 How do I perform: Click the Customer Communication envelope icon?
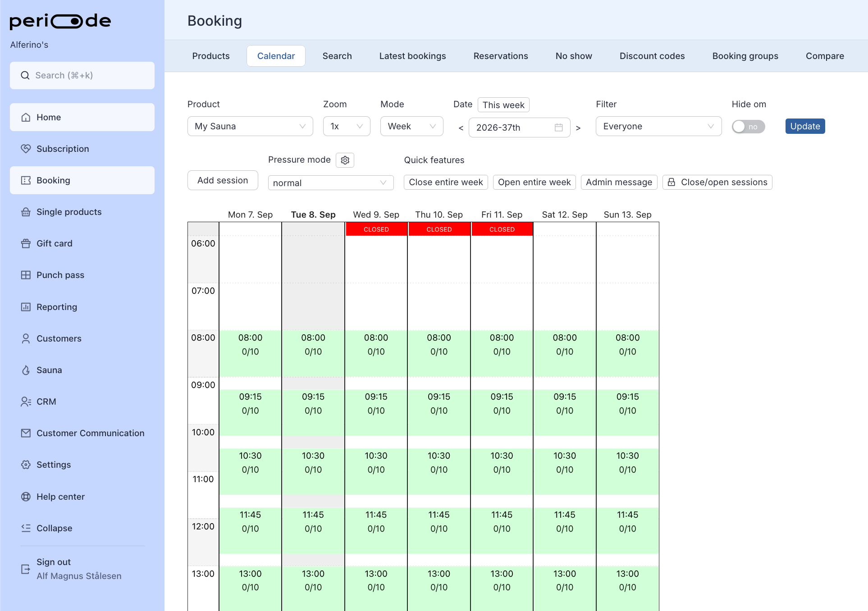(26, 433)
